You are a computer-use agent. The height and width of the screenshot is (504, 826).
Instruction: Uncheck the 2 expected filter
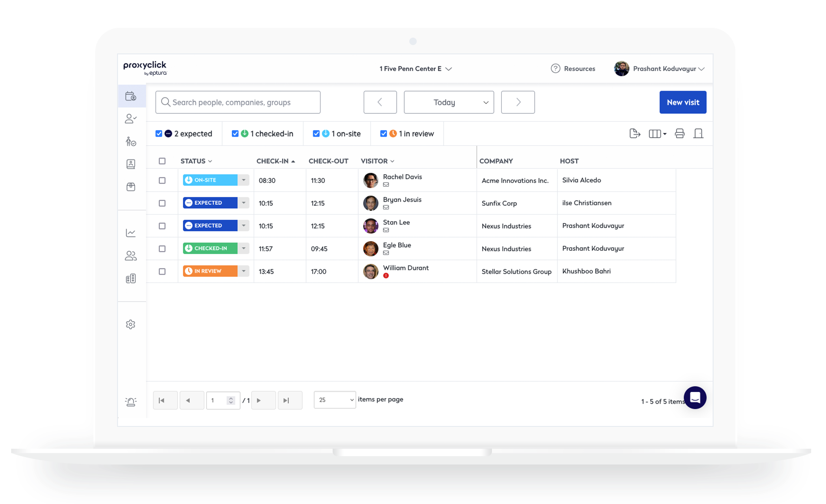tap(159, 133)
